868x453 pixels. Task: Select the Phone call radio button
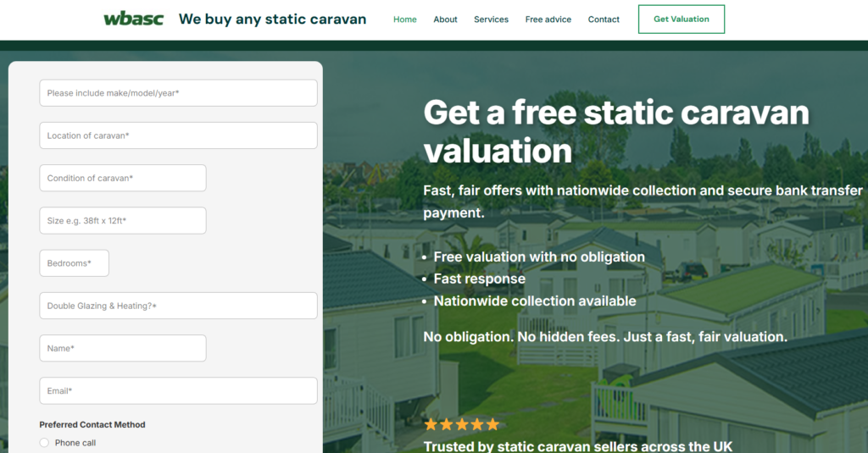(45, 443)
